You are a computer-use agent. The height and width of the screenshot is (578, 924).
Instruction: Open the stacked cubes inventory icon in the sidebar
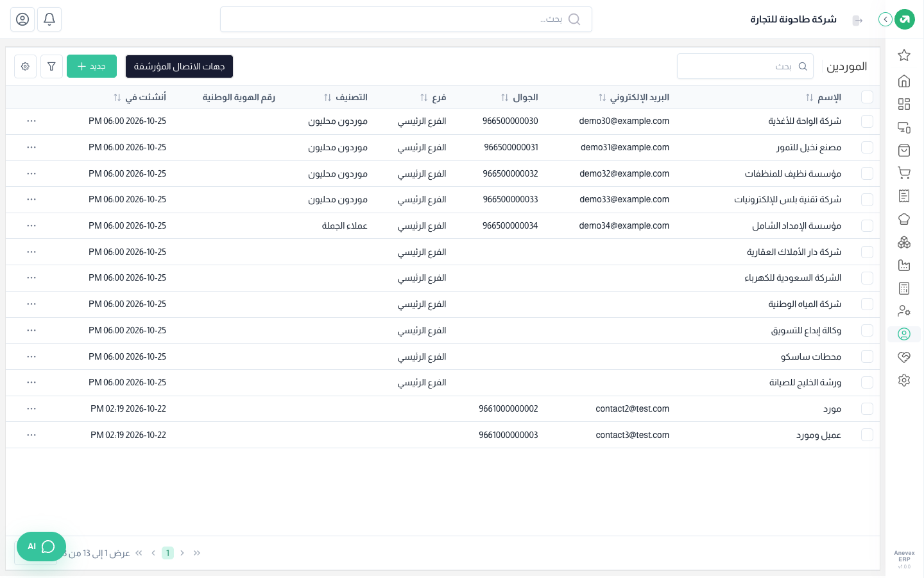(x=904, y=242)
